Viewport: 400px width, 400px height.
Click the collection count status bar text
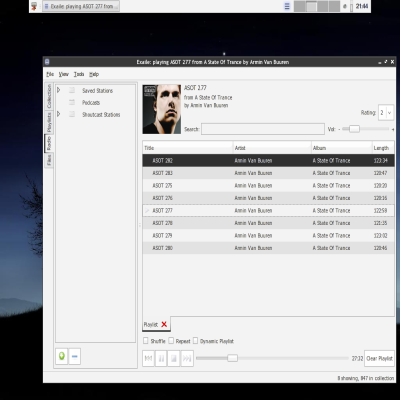pos(366,378)
